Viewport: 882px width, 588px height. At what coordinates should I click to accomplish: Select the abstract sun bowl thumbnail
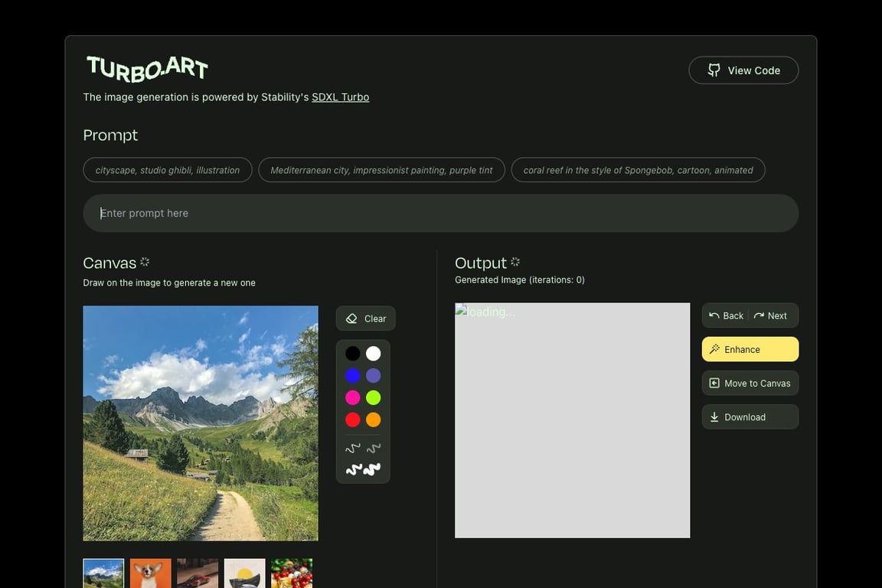coord(245,573)
